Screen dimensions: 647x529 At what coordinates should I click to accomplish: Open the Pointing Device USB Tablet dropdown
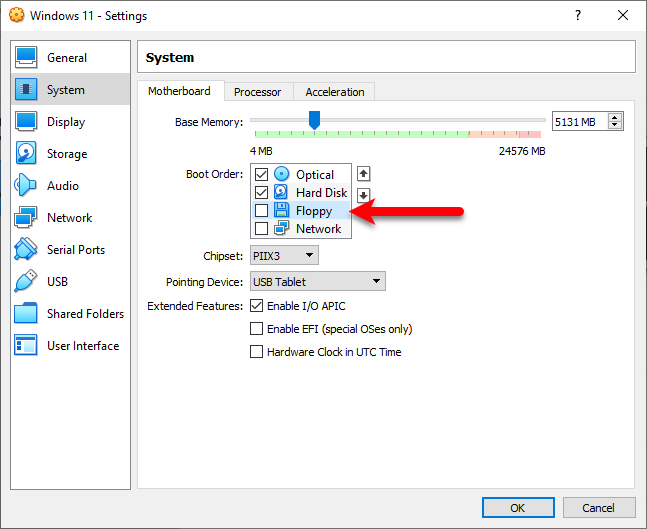(x=318, y=281)
